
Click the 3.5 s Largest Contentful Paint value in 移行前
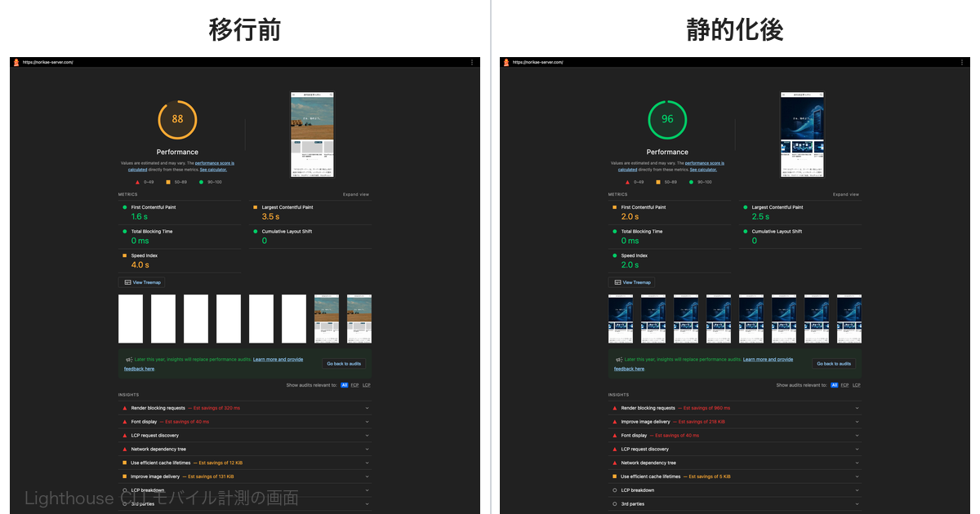pos(270,217)
